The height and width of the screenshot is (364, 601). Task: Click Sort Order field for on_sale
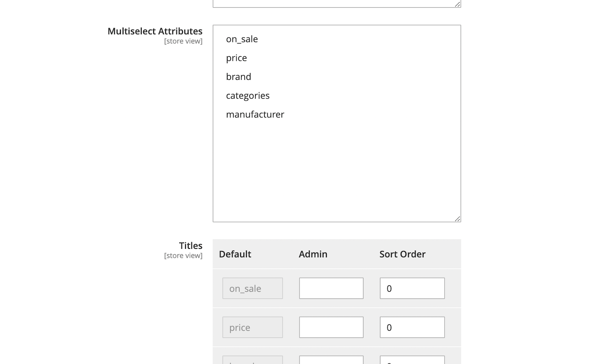[x=412, y=288]
